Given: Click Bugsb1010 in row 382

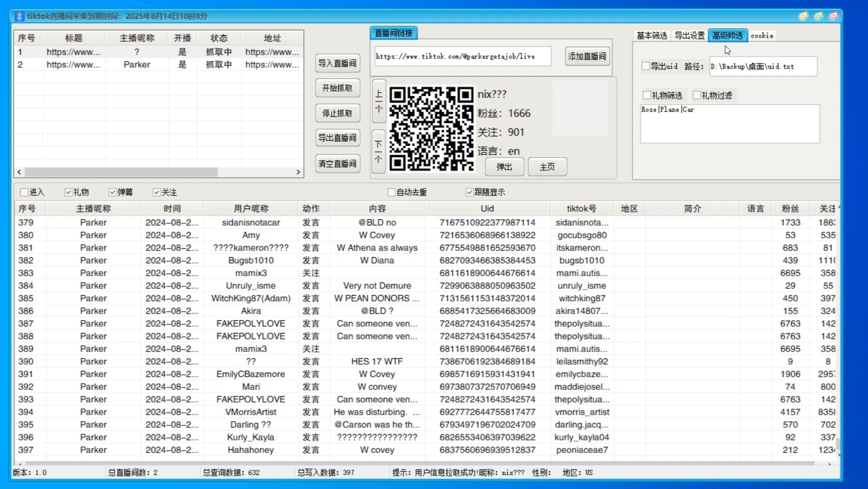Looking at the screenshot, I should (251, 260).
